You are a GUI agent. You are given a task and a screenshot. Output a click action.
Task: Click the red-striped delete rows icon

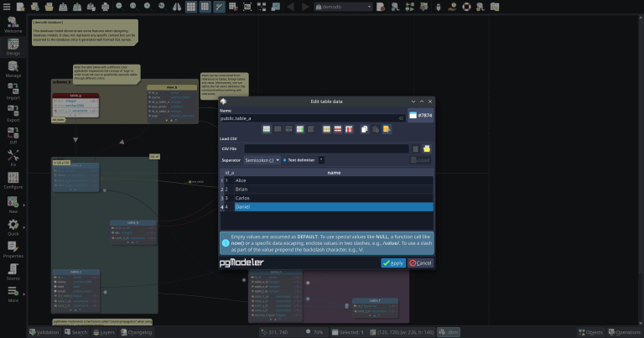(x=338, y=129)
